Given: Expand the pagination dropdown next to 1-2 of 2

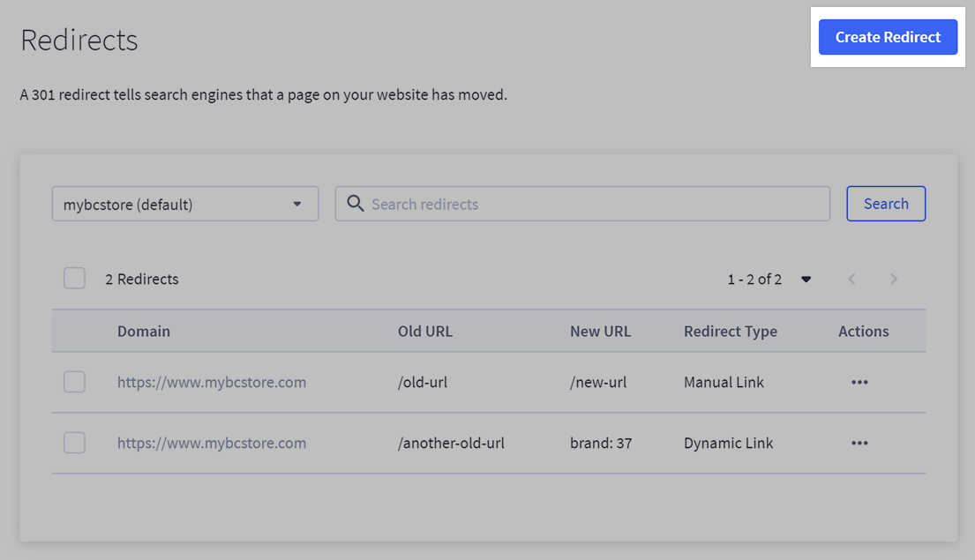Looking at the screenshot, I should click(x=806, y=279).
